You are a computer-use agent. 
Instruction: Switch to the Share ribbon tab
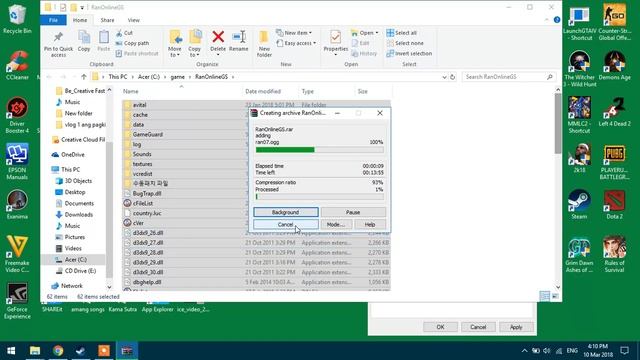coord(107,20)
